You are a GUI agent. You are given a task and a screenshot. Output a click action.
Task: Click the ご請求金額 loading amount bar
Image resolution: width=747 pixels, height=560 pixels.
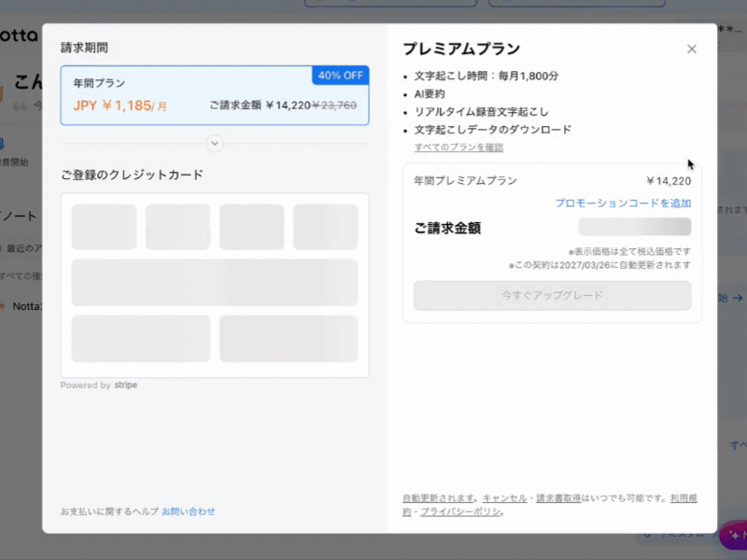(634, 227)
